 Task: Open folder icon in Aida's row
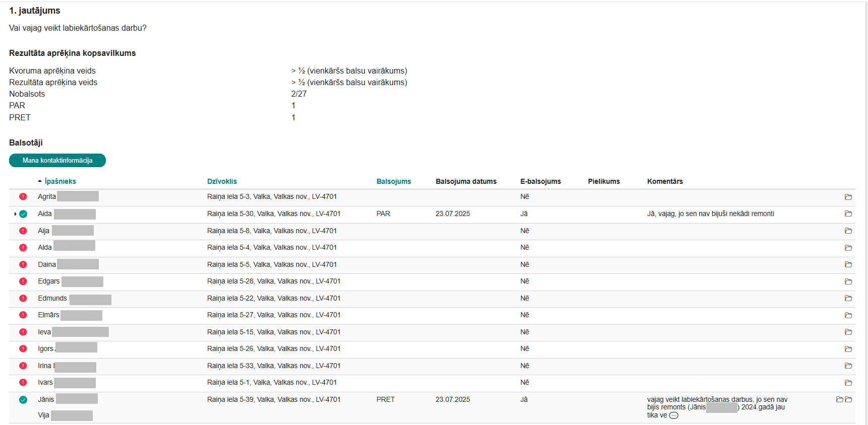848,214
